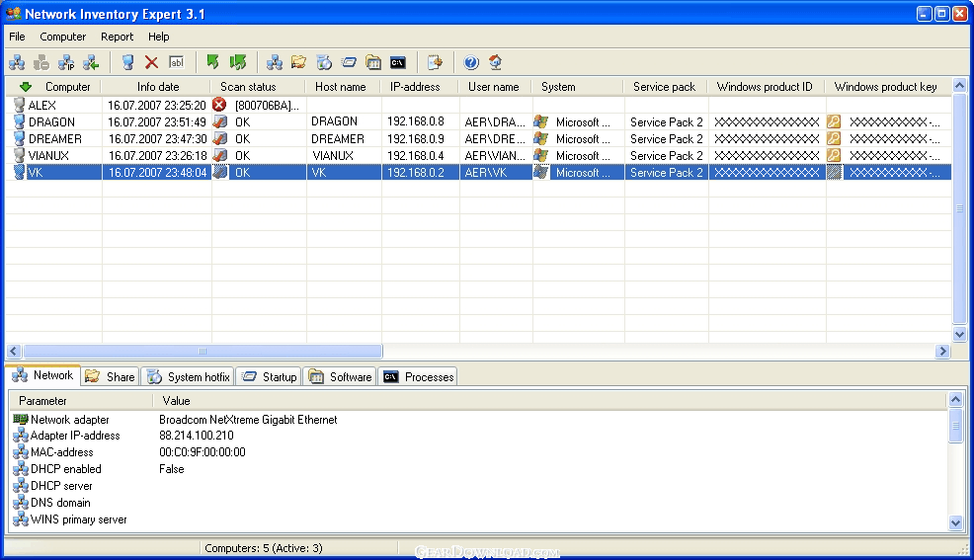The width and height of the screenshot is (974, 560).
Task: Switch to the System hotfix tab
Action: [x=189, y=377]
